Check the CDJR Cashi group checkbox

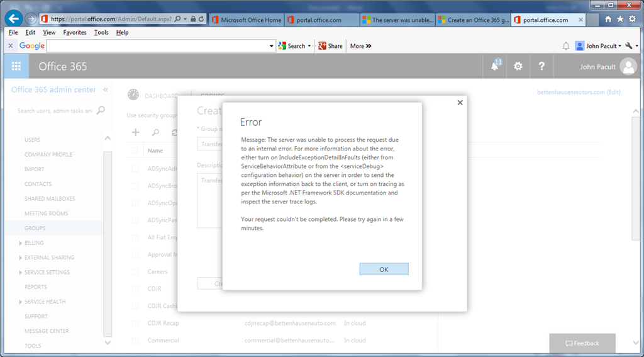(135, 306)
